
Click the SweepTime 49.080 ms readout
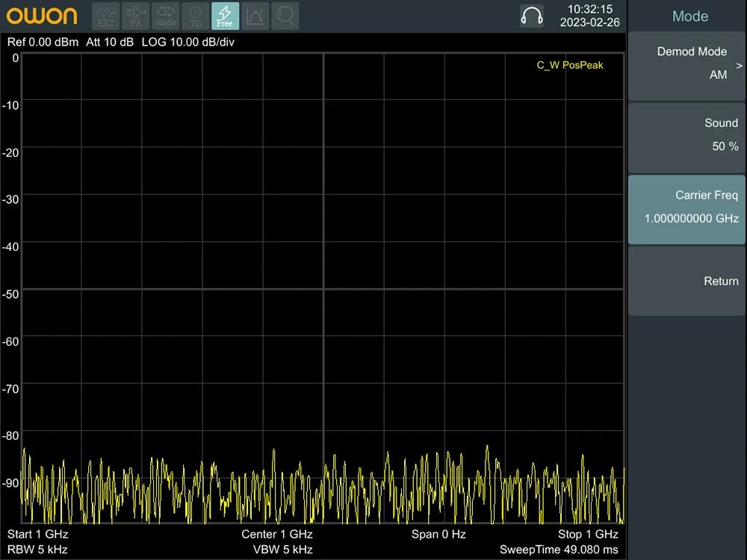tap(559, 550)
